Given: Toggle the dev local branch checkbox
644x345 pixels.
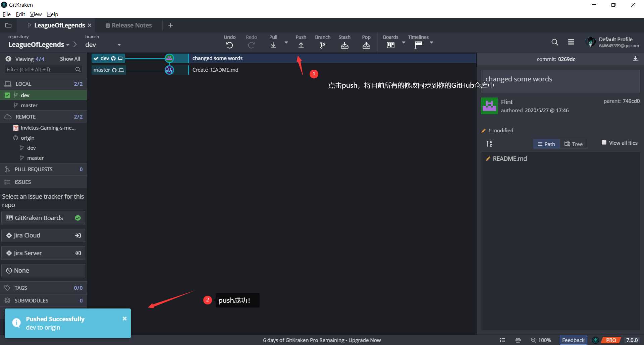Looking at the screenshot, I should (x=7, y=95).
